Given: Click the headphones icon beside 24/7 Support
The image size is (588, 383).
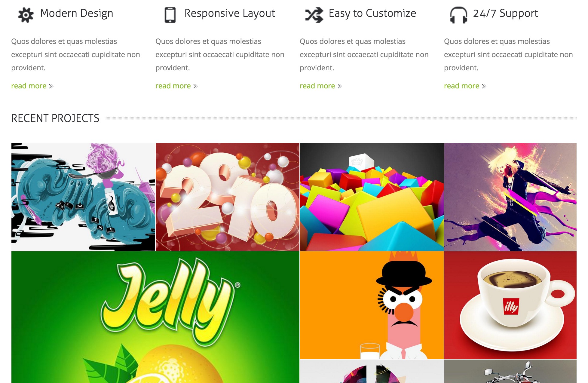Looking at the screenshot, I should [458, 15].
